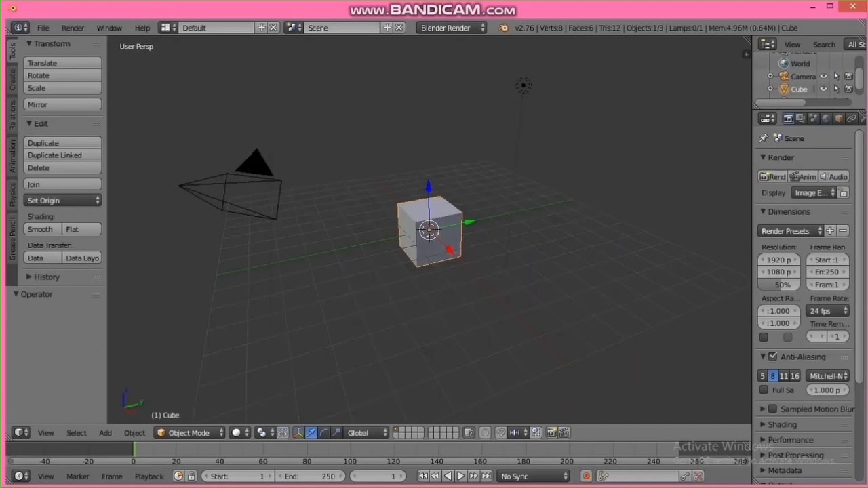Play the animation in reverse
Screen dimensions: 868x488
pos(448,476)
